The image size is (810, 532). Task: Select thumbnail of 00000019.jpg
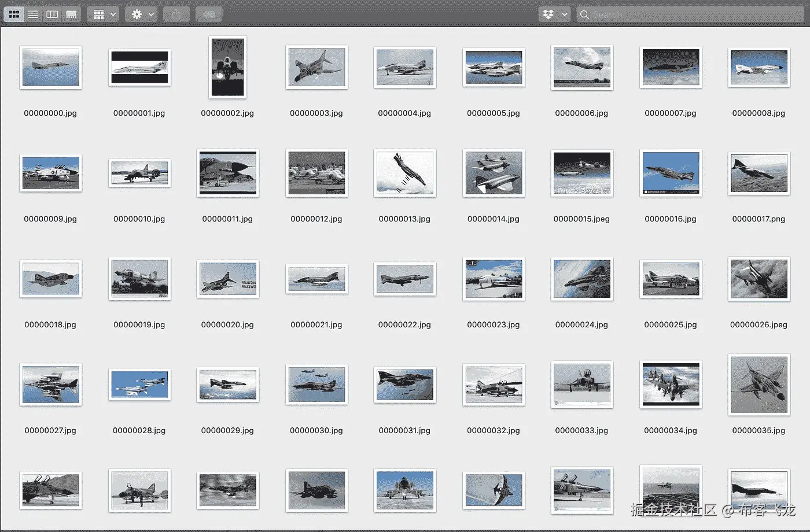pos(139,279)
